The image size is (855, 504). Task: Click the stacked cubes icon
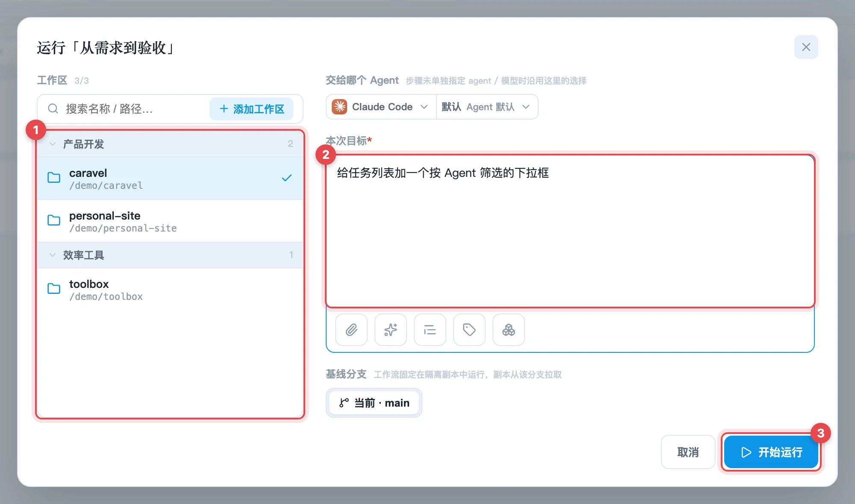tap(509, 330)
